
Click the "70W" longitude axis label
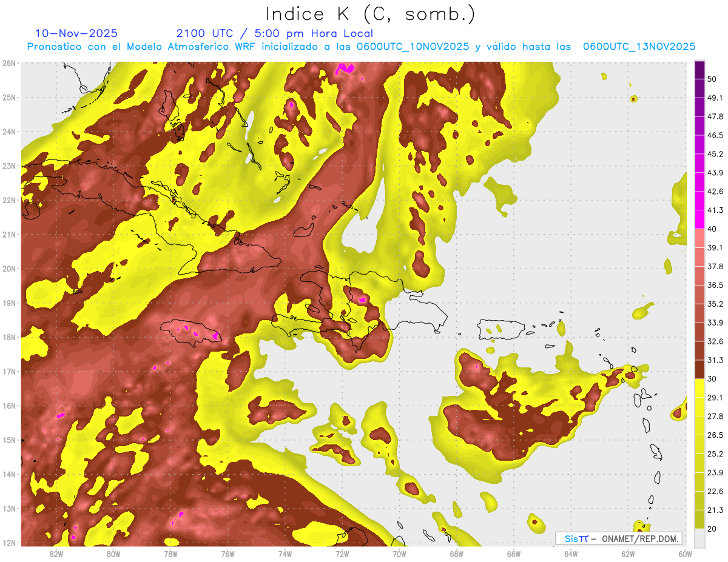pyautogui.click(x=399, y=554)
